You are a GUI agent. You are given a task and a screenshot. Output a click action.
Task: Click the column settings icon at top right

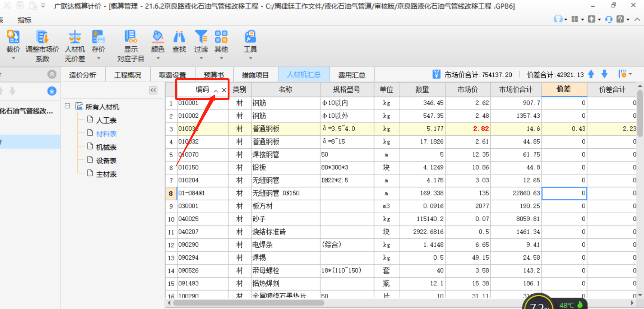(623, 74)
